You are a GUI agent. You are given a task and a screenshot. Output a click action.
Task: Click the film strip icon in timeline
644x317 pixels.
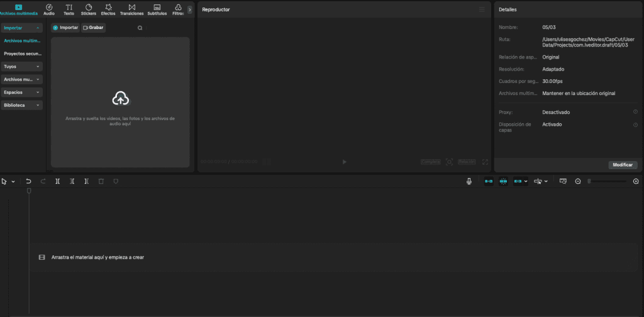[42, 257]
